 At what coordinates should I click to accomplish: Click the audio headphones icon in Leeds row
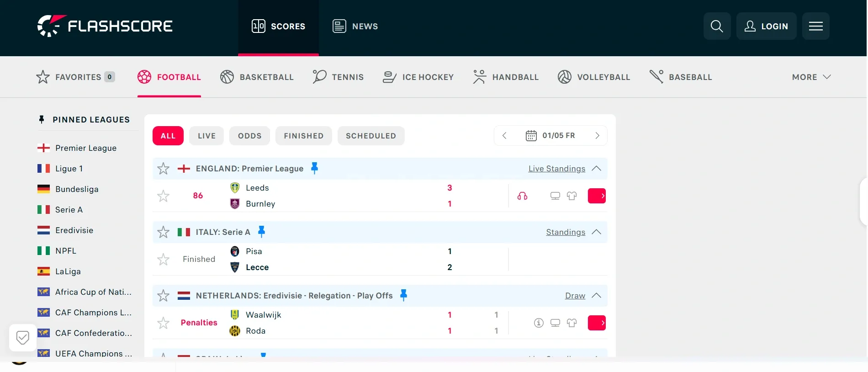coord(522,196)
